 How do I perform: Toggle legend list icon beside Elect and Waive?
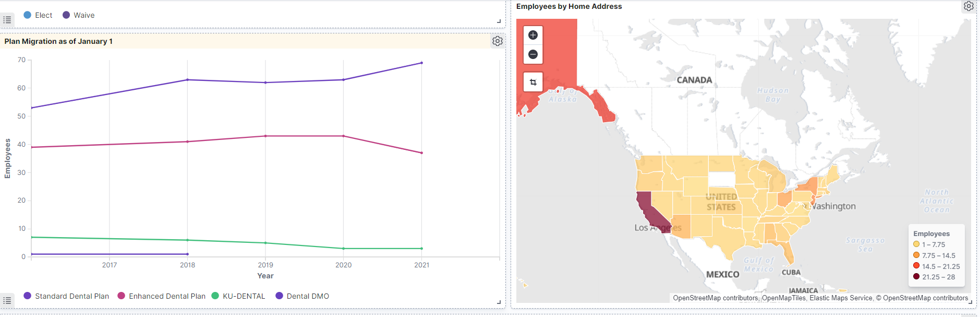tap(7, 20)
